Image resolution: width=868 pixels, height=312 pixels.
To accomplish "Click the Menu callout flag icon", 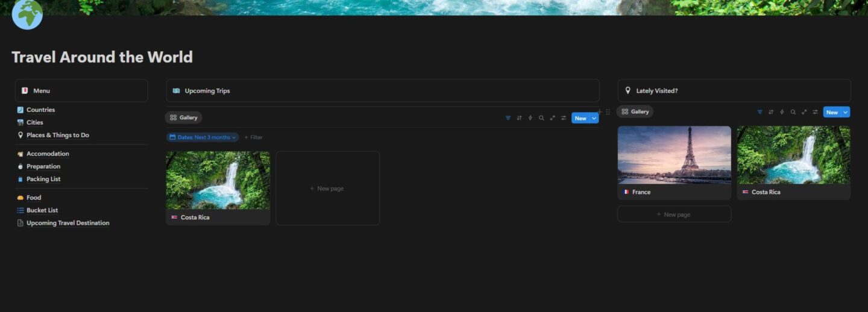I will coord(25,90).
